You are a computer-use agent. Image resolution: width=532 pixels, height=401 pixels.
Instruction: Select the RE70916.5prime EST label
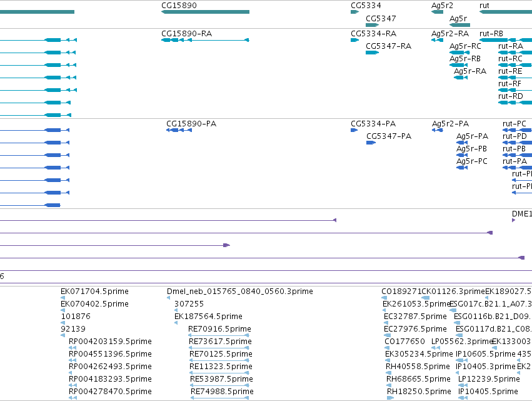click(x=219, y=329)
